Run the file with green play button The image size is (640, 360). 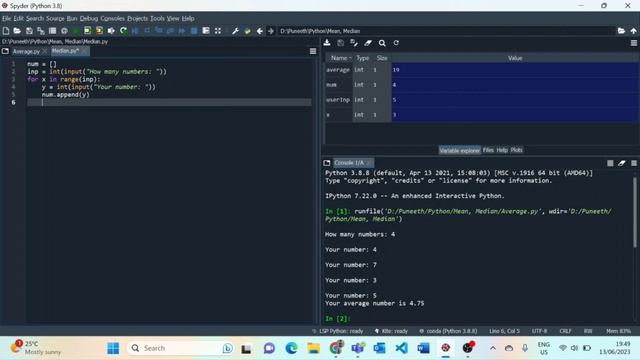tap(76, 31)
